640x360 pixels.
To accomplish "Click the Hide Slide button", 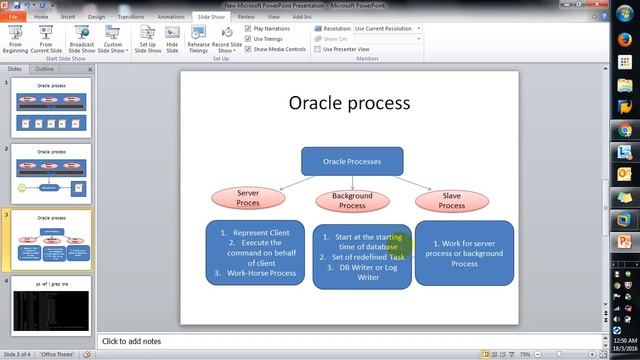I will pyautogui.click(x=172, y=39).
